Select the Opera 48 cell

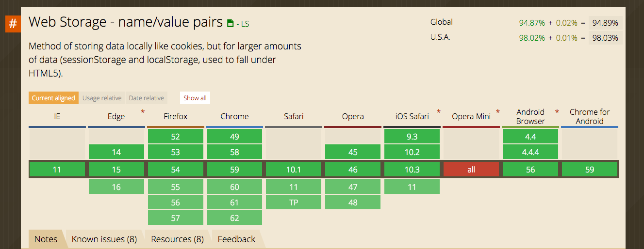(x=353, y=202)
